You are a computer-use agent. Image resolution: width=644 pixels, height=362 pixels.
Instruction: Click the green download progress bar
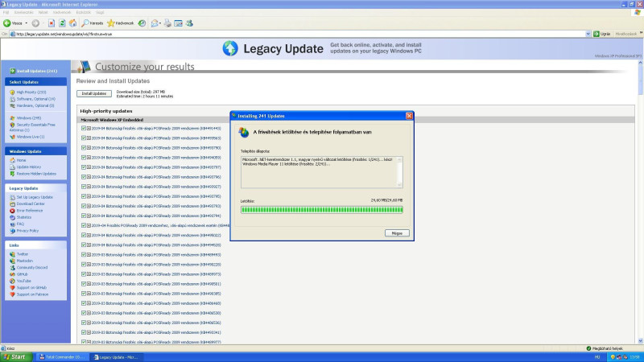click(x=321, y=210)
